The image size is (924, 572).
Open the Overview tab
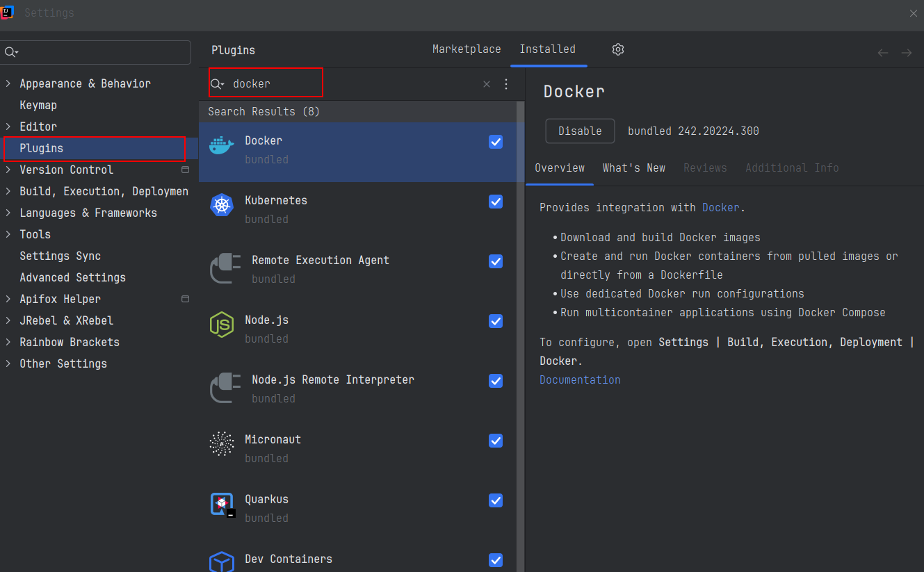pos(560,168)
